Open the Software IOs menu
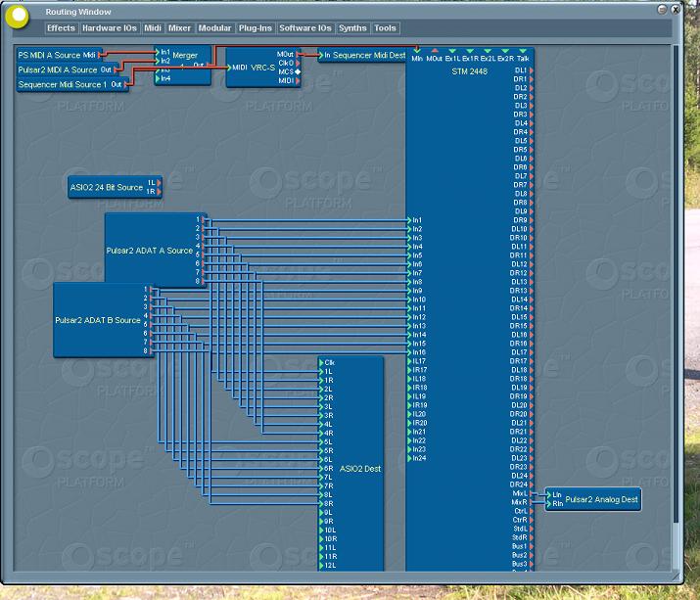Screen dimensions: 700x600 [305, 28]
